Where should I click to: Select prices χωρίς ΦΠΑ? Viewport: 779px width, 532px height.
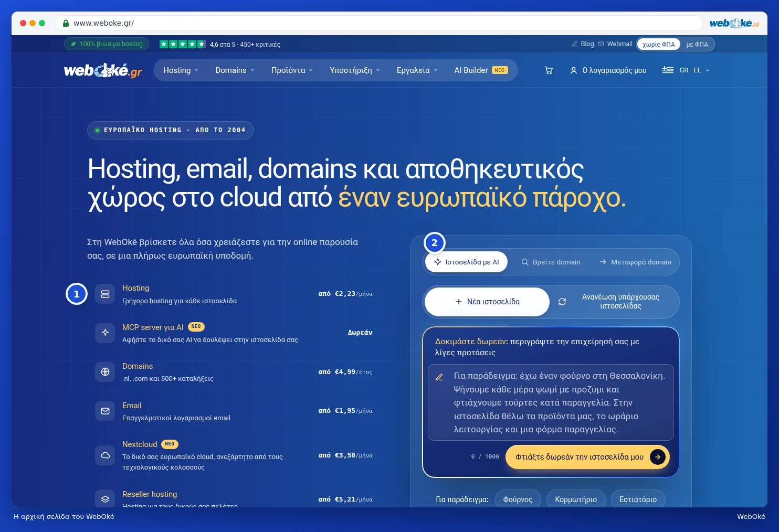pos(659,45)
